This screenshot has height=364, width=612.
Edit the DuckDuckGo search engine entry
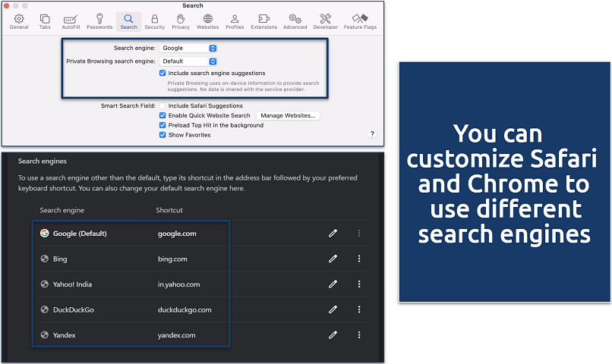333,309
